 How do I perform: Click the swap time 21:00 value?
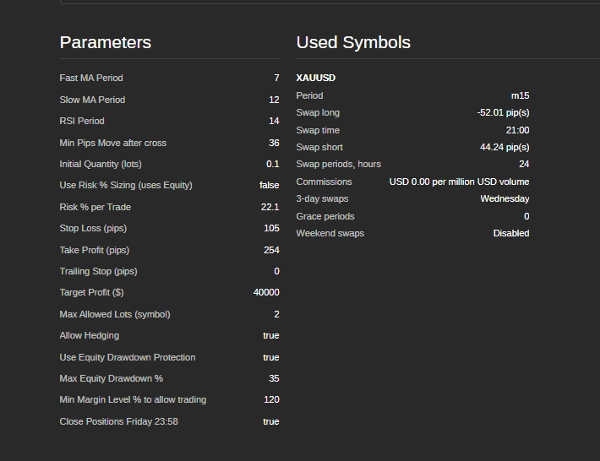pyautogui.click(x=518, y=130)
